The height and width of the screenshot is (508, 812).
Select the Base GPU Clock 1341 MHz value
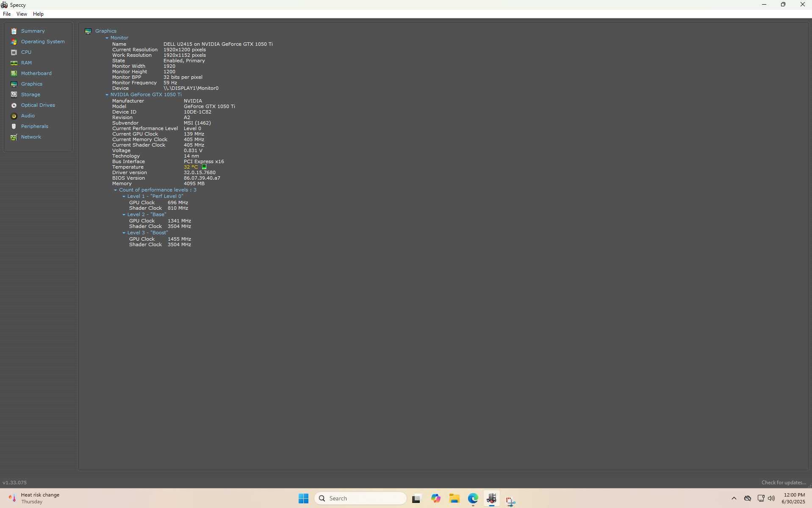[x=179, y=221]
